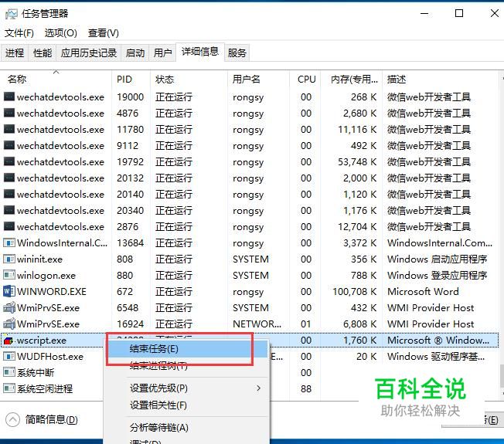Click the WUDFHost.exe process icon
Viewport: 504px width, 444px height.
click(x=9, y=356)
